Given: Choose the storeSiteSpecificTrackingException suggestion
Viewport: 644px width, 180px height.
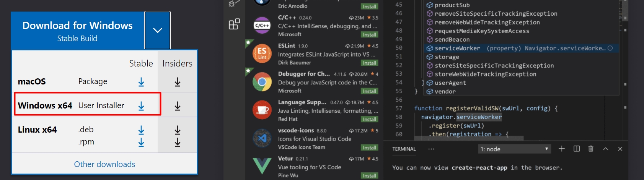Looking at the screenshot, I should coord(521,66).
